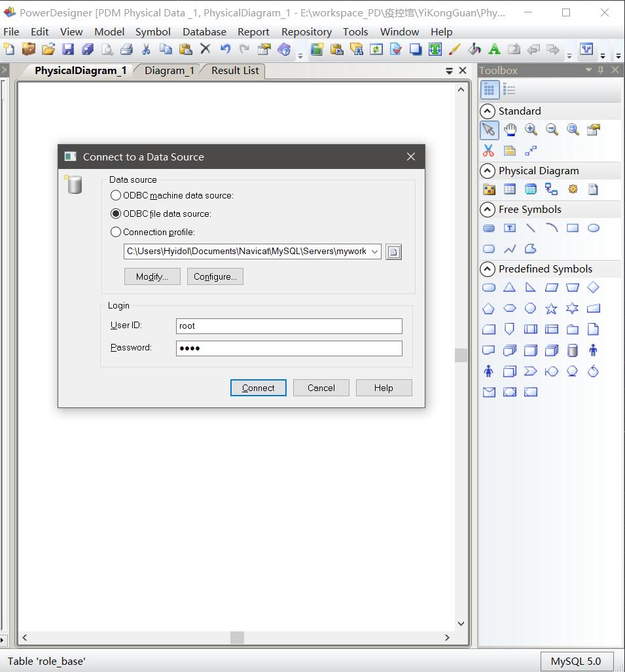
Task: Select the Zoom In tool in Toolbox
Action: [x=531, y=130]
